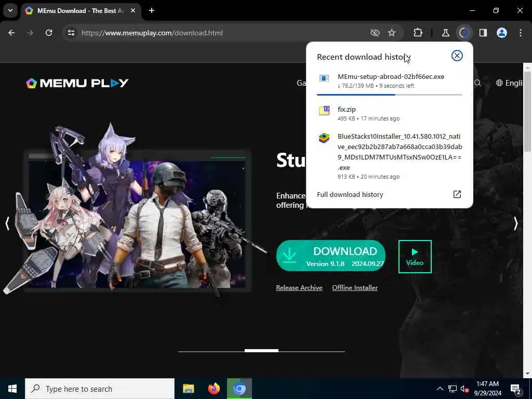Show next banner slide arrow
The image size is (532, 399).
(516, 223)
